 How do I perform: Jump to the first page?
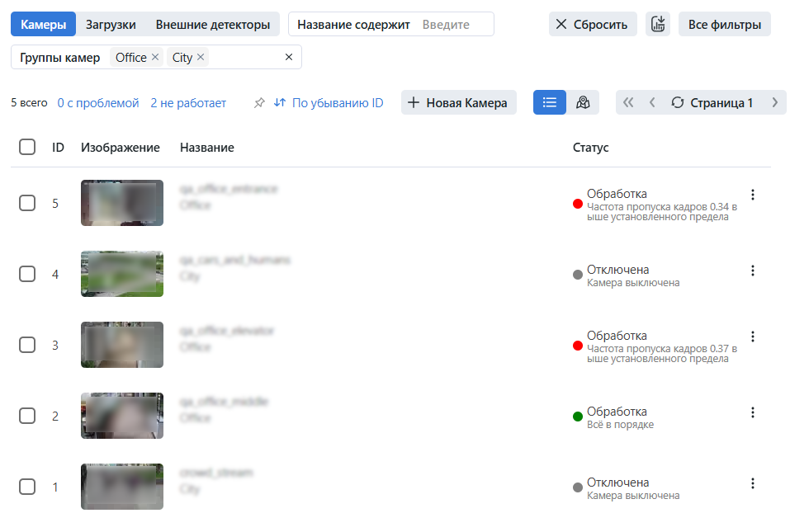[628, 102]
